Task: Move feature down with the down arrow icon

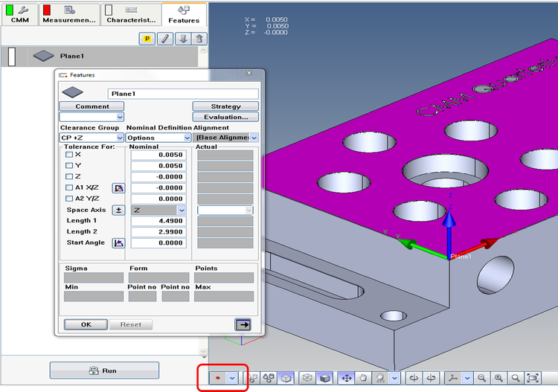Action: [183, 39]
